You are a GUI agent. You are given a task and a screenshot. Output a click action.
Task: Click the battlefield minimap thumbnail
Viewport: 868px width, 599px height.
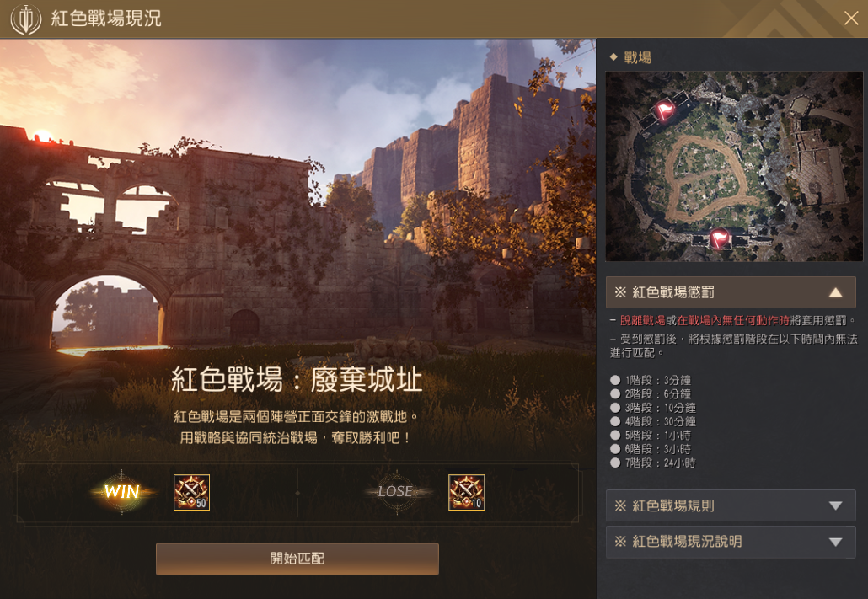click(x=734, y=166)
